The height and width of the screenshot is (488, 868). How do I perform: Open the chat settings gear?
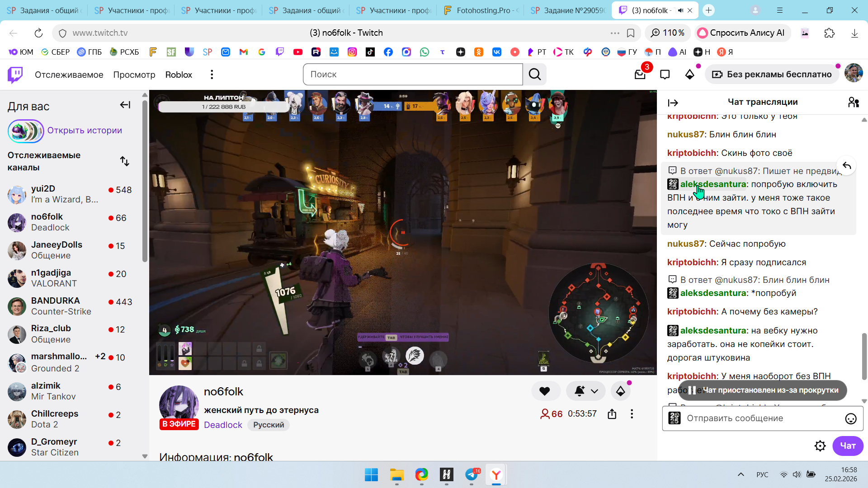point(820,446)
